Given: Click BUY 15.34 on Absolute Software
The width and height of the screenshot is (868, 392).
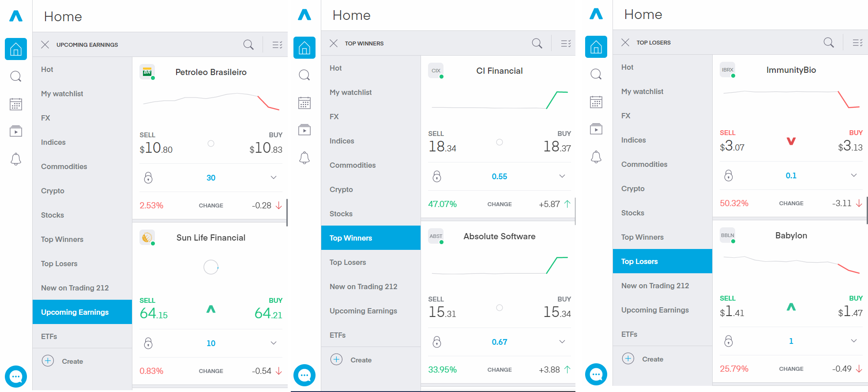Looking at the screenshot, I should [x=557, y=308].
